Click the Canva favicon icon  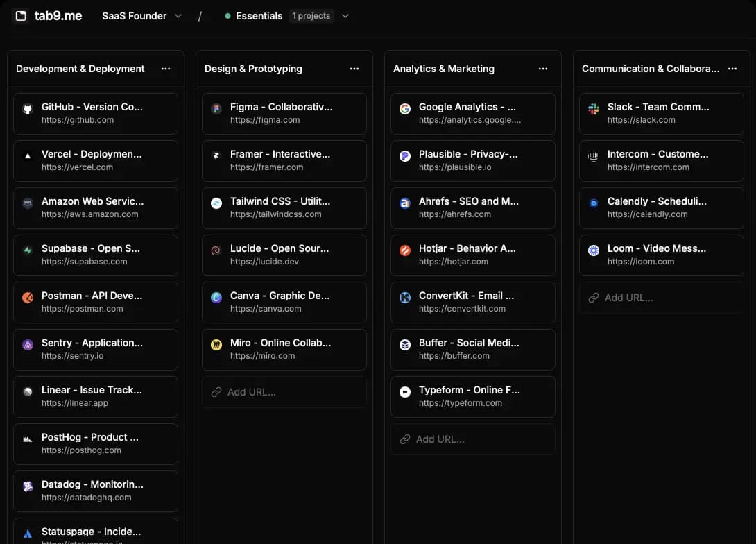click(x=216, y=298)
